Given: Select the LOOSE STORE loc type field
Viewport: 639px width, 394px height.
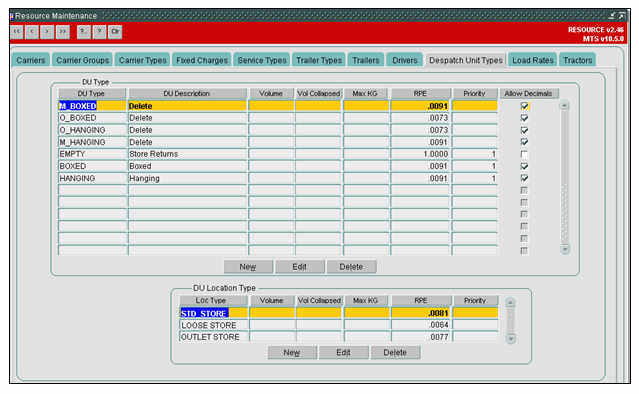Looking at the screenshot, I should pyautogui.click(x=214, y=325).
